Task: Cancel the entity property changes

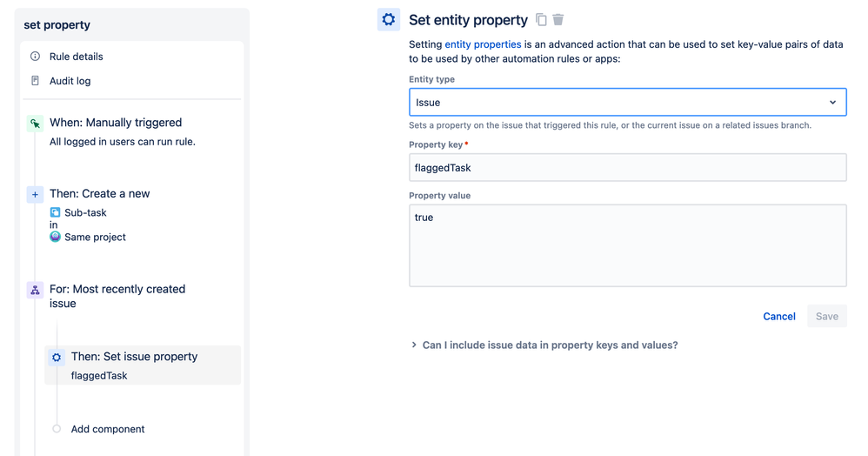Action: (x=778, y=316)
